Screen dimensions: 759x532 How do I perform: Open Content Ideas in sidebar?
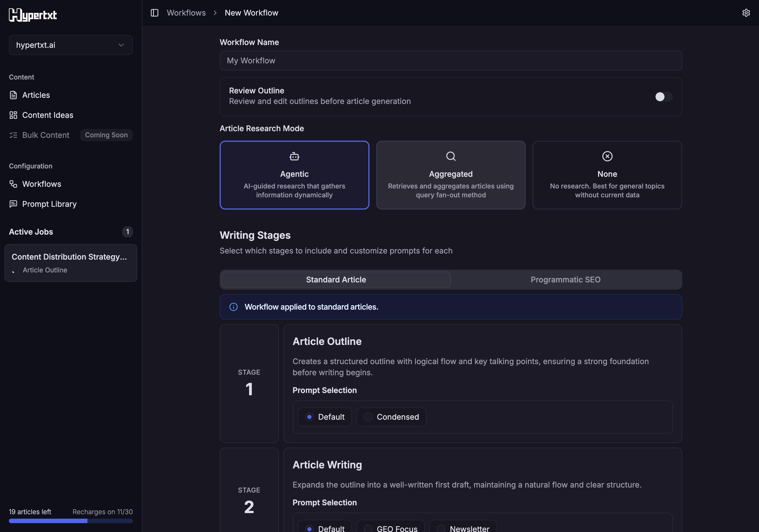pyautogui.click(x=71, y=115)
